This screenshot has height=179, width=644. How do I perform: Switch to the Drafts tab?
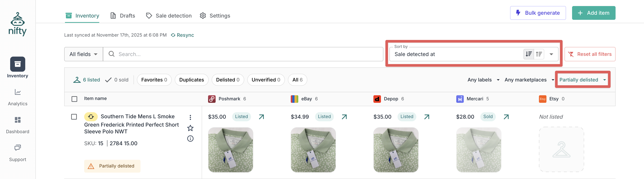coord(123,16)
